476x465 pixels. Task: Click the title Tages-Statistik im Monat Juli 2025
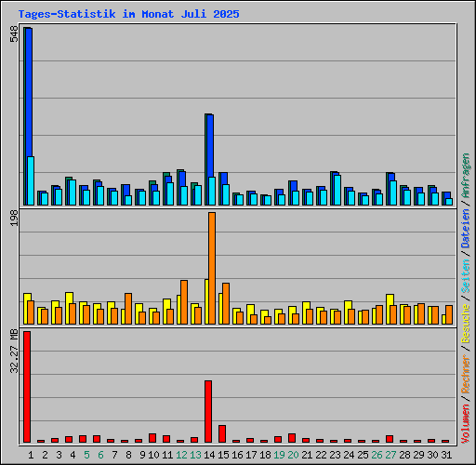pos(128,14)
